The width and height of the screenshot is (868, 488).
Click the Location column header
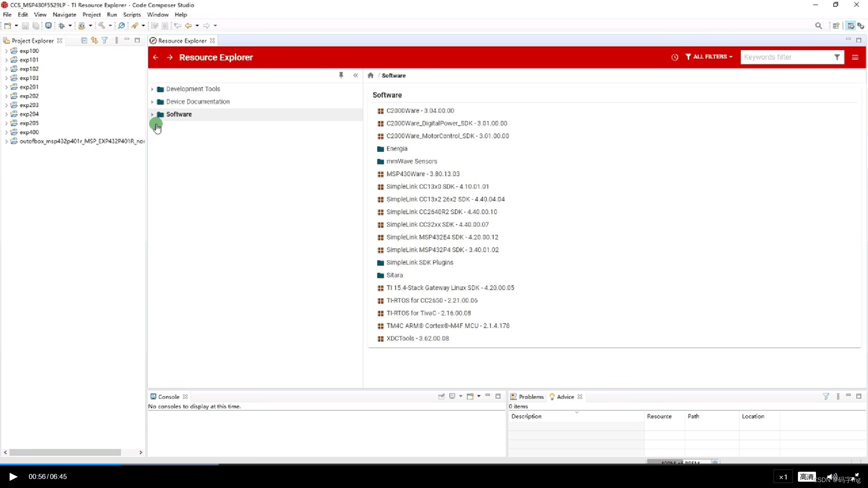759,417
